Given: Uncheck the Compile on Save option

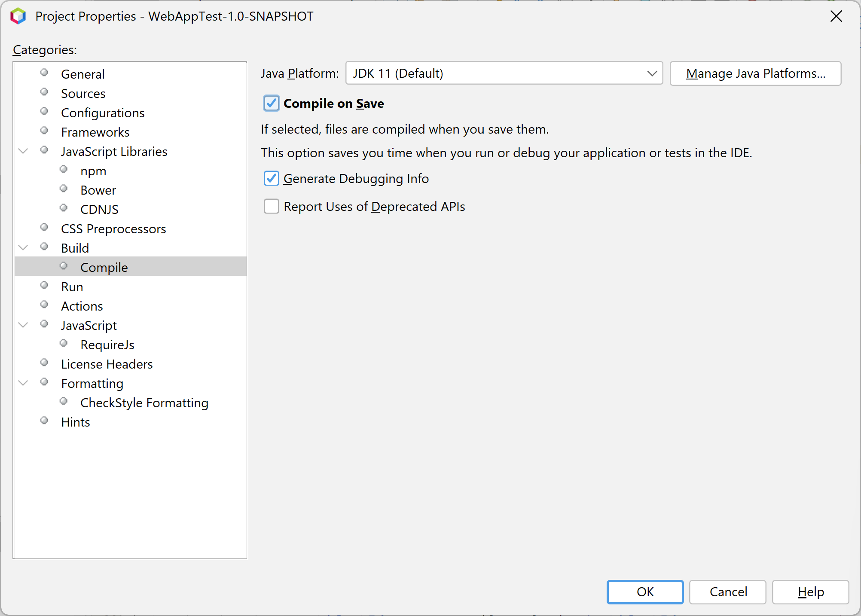Looking at the screenshot, I should coord(271,103).
